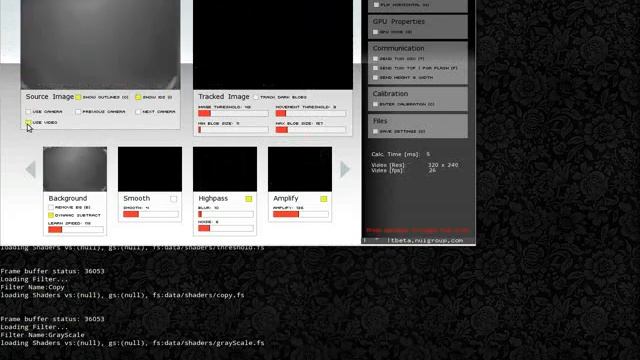Click console line 'Filter Name:Copy'

point(33,287)
